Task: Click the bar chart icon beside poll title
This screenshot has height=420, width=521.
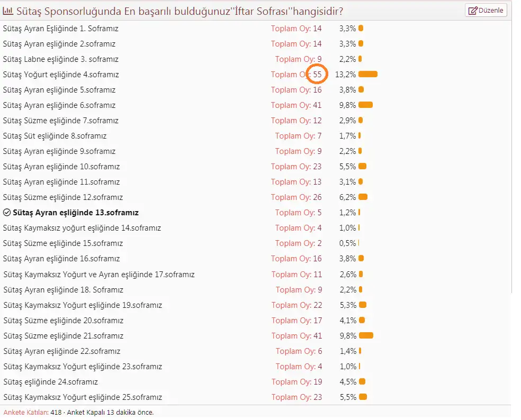Action: (8, 11)
